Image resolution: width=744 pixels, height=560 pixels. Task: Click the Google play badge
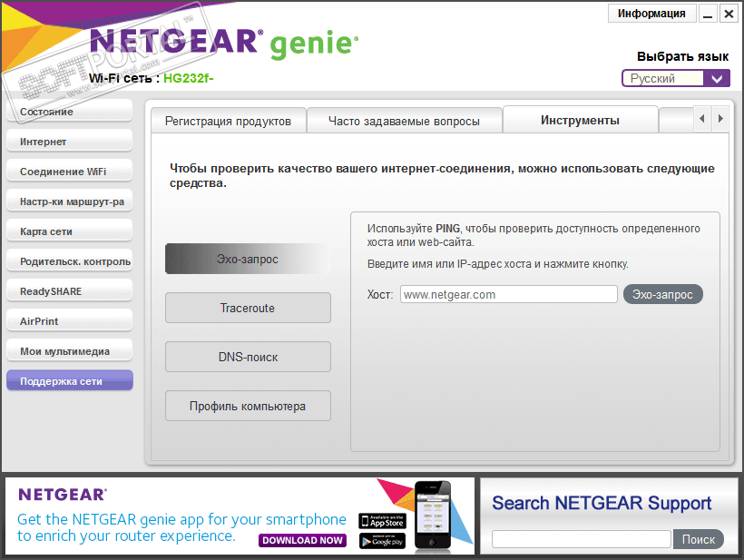tap(383, 541)
